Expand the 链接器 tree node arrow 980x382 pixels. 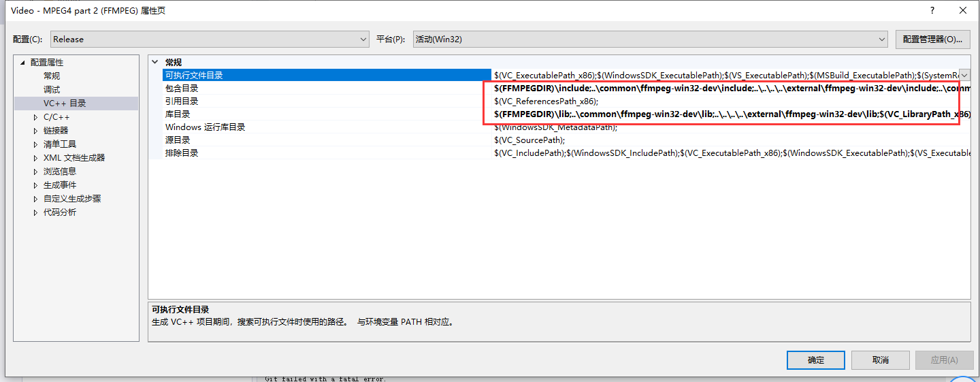[36, 131]
